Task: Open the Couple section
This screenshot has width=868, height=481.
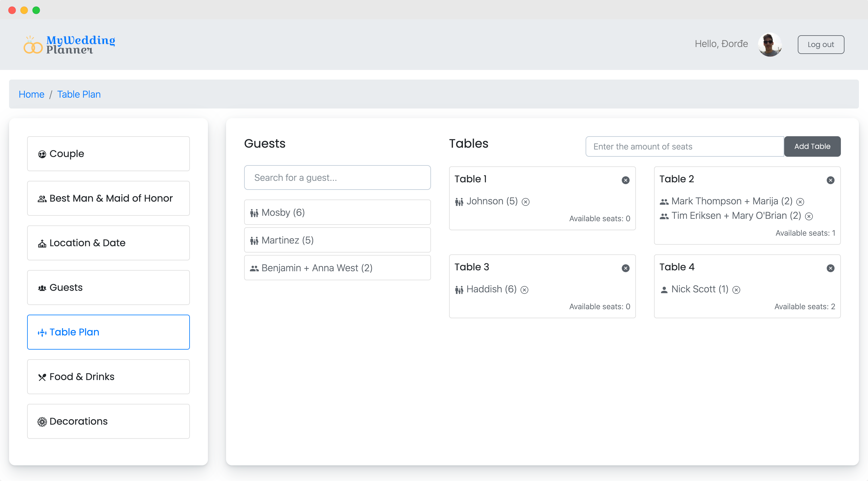Action: click(x=108, y=153)
